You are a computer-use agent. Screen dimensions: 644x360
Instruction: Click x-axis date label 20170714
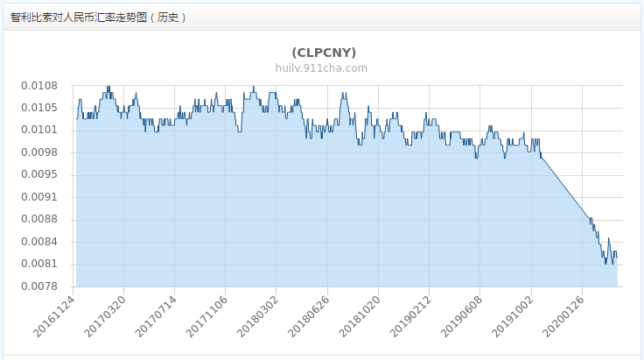155,316
